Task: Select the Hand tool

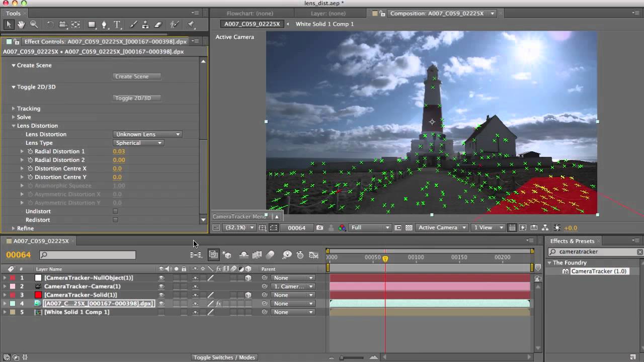Action: [21, 24]
